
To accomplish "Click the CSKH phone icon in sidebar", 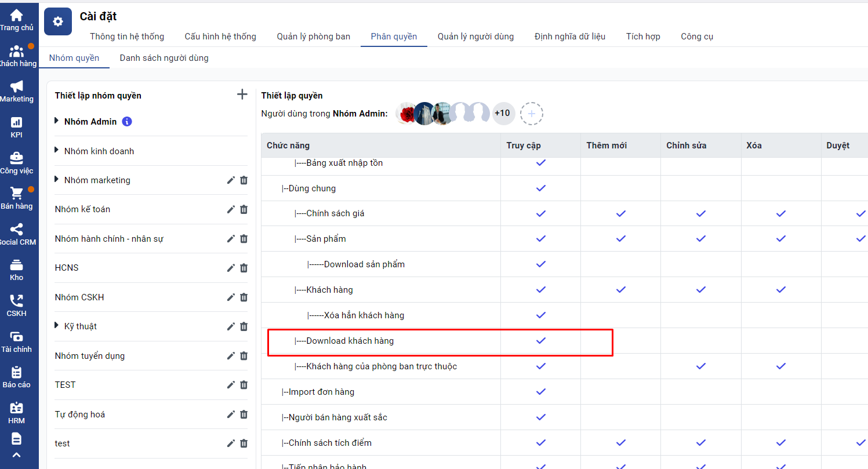I will click(x=17, y=301).
